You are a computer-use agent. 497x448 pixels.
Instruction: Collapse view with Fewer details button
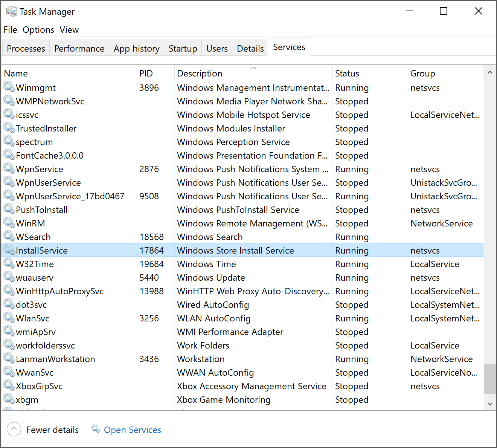click(x=43, y=430)
